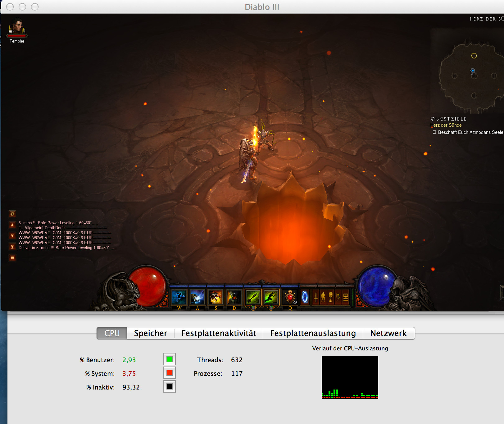Minimize the Diablo III window

22,7
